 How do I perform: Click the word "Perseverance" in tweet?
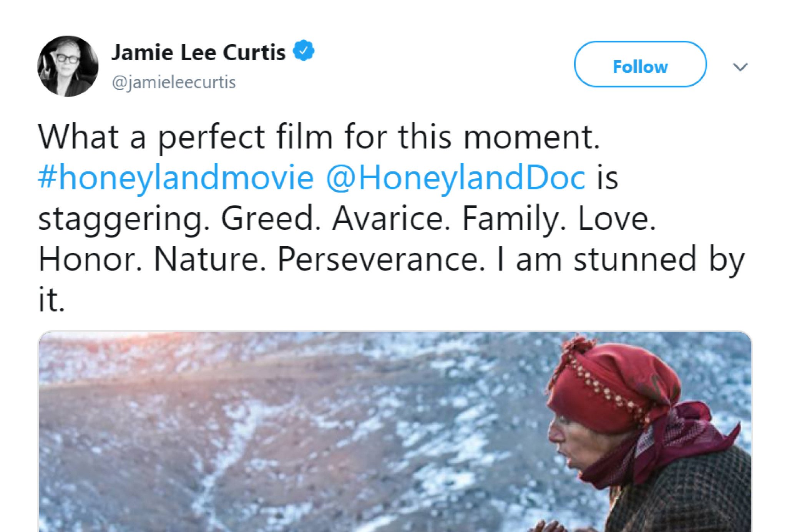(380, 260)
